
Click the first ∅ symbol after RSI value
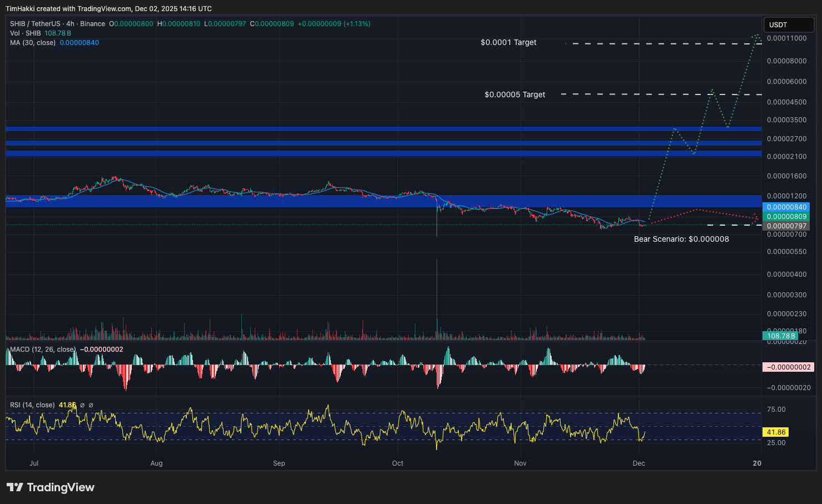pyautogui.click(x=82, y=405)
